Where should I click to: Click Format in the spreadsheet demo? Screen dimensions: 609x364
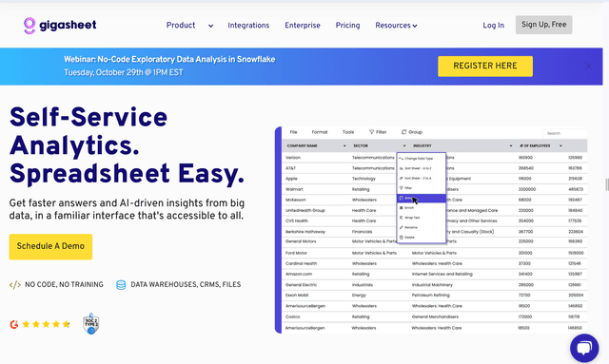point(320,132)
